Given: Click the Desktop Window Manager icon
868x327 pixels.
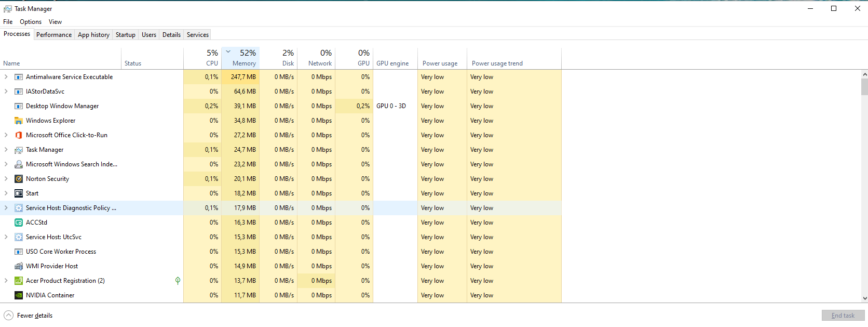Looking at the screenshot, I should (x=19, y=106).
